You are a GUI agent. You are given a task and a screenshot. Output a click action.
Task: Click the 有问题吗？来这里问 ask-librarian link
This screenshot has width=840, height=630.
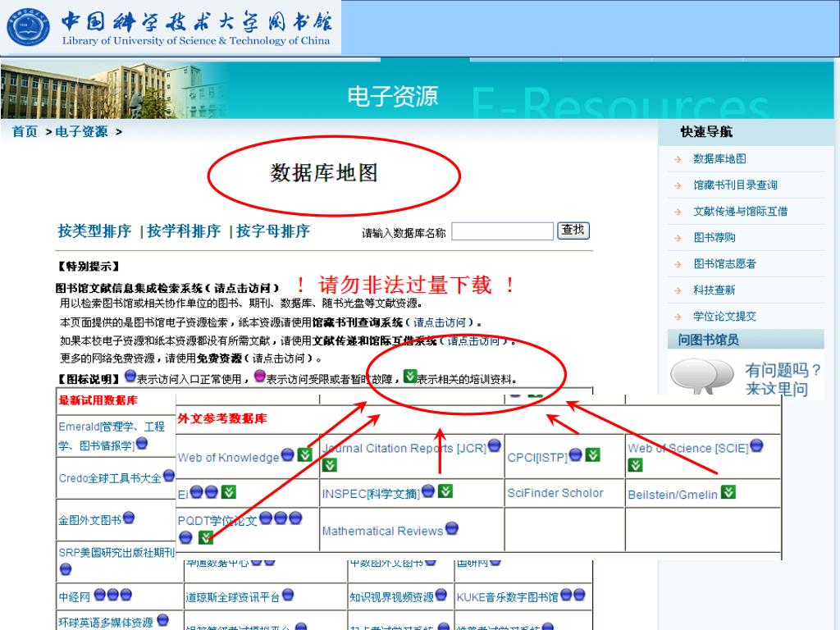click(783, 379)
